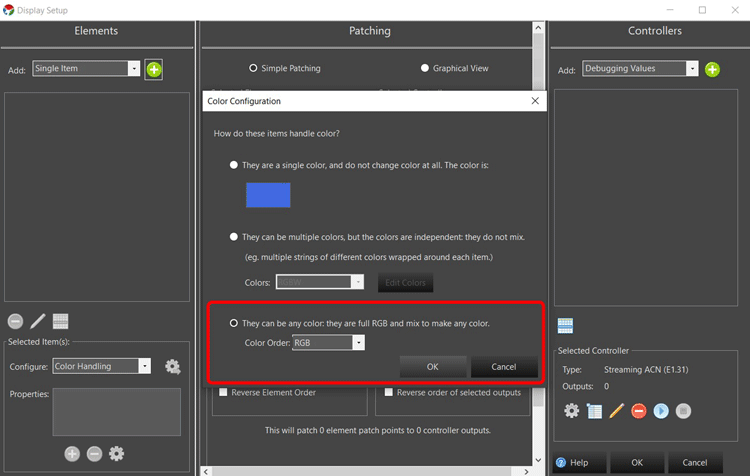The image size is (750, 476).
Task: Click the rename element pencil icon
Action: [x=38, y=321]
